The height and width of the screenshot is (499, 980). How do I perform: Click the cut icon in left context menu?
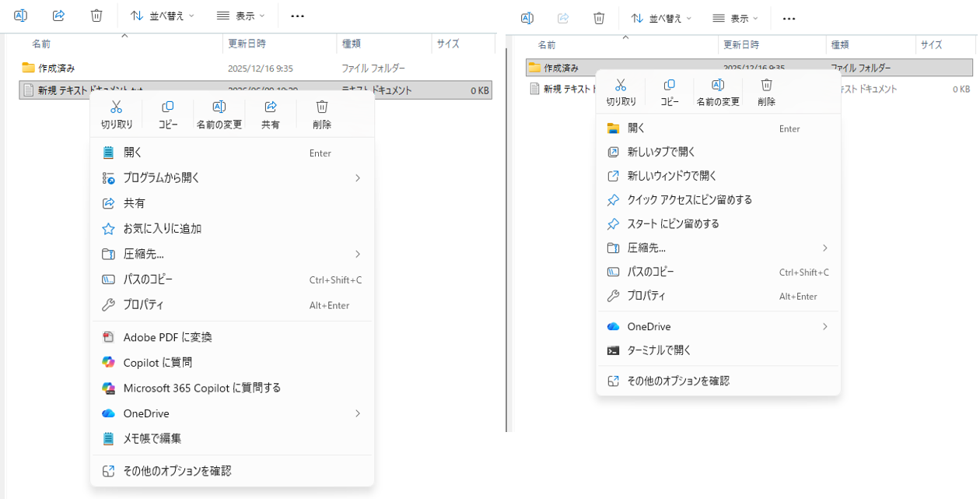coord(117,107)
